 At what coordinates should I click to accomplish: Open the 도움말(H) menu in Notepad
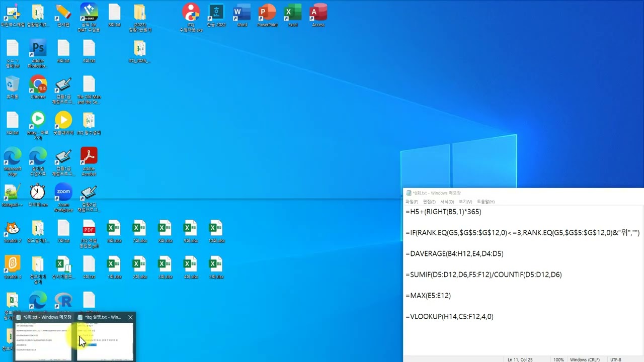tap(486, 202)
